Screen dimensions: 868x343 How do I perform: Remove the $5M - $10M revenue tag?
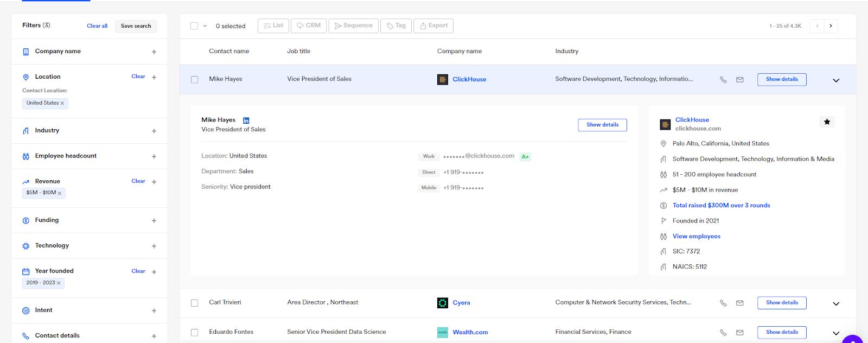tap(60, 193)
